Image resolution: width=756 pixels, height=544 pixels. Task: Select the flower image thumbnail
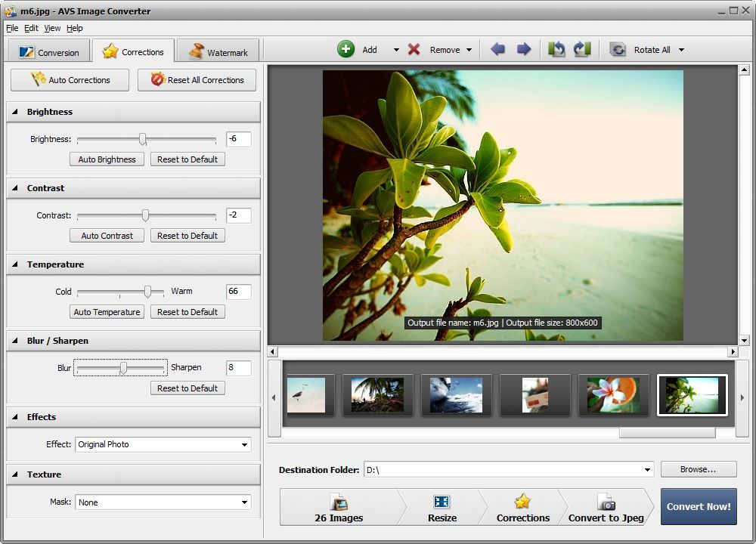pyautogui.click(x=613, y=394)
